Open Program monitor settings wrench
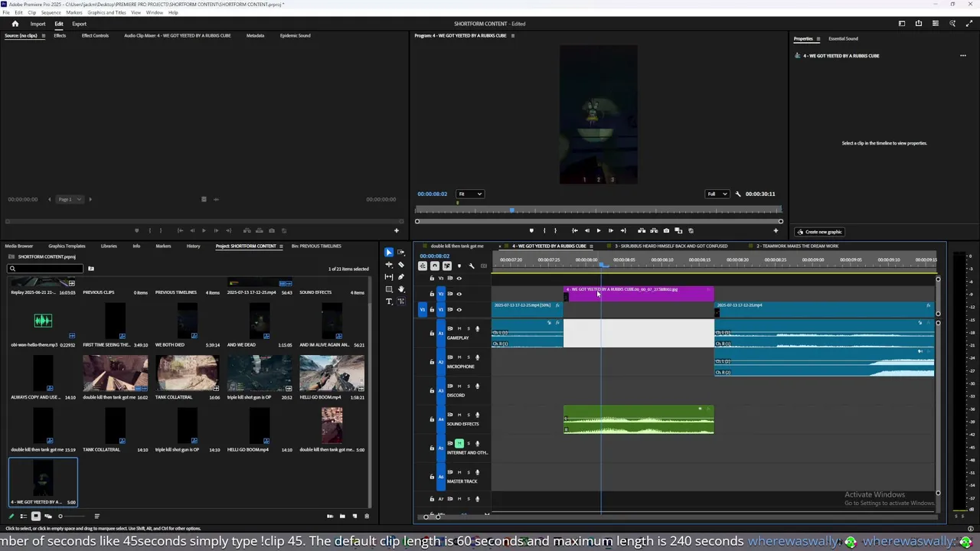This screenshot has width=980, height=551. [x=738, y=194]
